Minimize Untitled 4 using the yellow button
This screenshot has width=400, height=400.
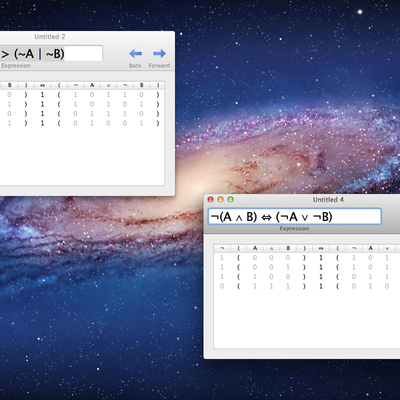pyautogui.click(x=220, y=199)
